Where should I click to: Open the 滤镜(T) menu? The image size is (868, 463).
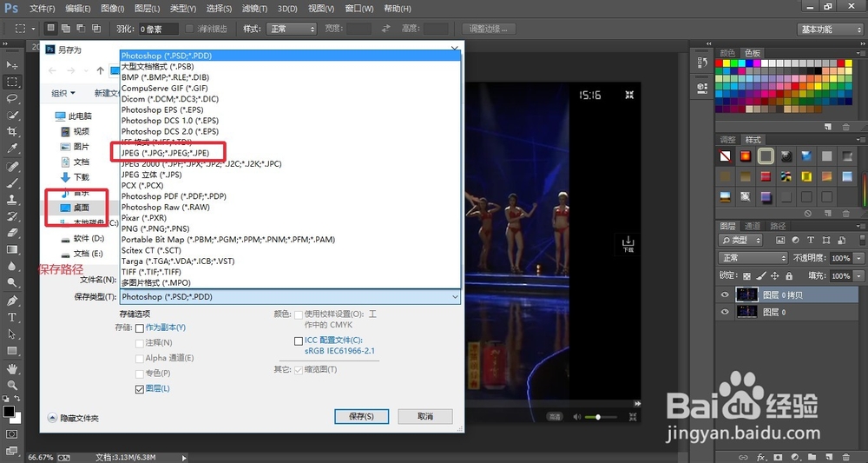[254, 9]
